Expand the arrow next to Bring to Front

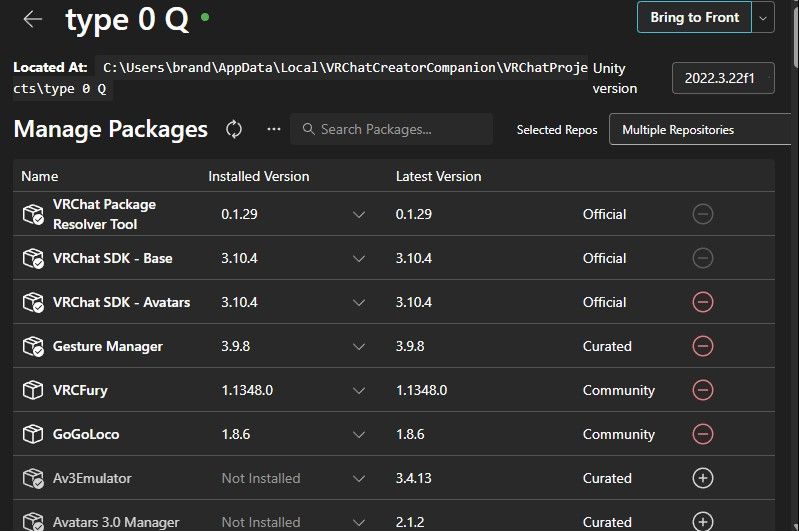tap(763, 17)
